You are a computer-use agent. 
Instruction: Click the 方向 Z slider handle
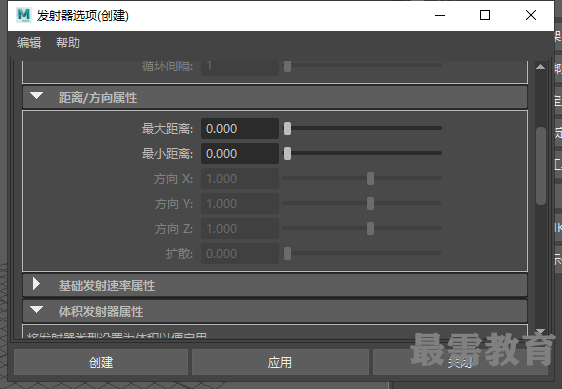coord(371,228)
